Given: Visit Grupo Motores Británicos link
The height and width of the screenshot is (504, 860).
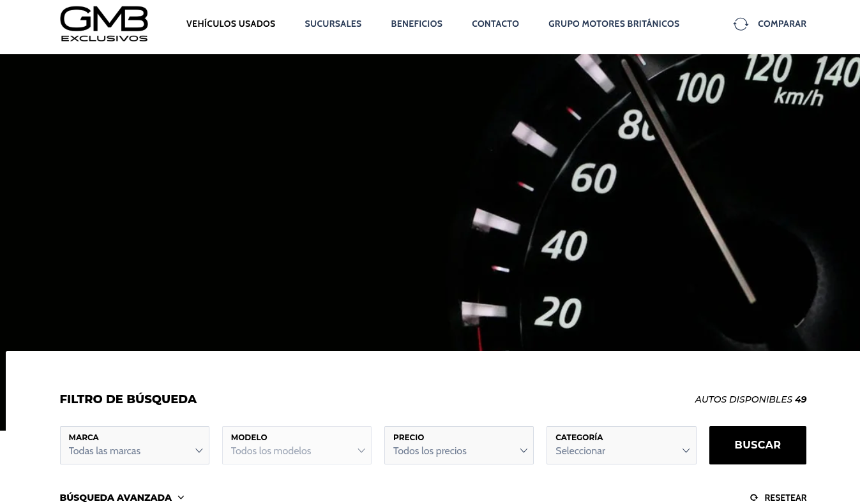Looking at the screenshot, I should [x=614, y=24].
